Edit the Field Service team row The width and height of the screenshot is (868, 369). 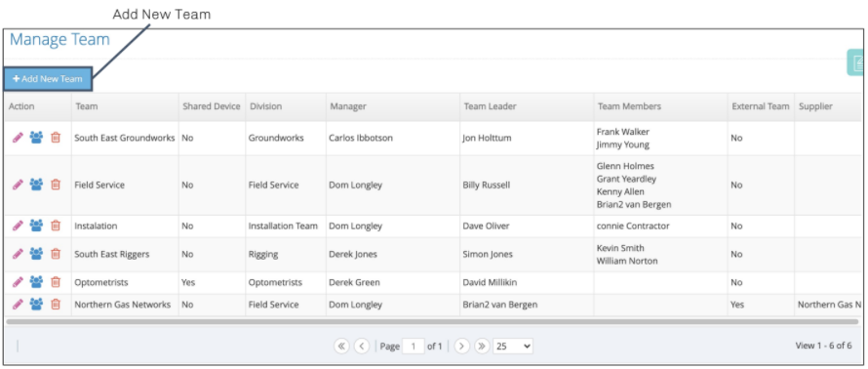pyautogui.click(x=18, y=184)
